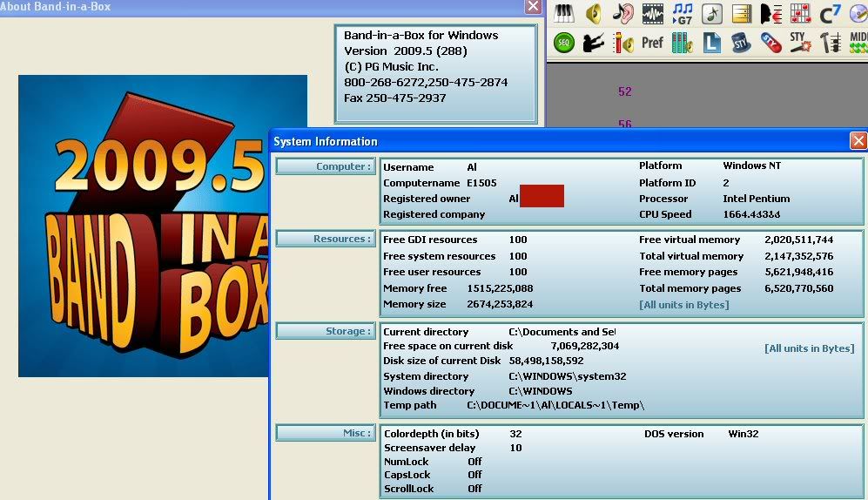
Task: Click the Misc section label
Action: pyautogui.click(x=326, y=432)
